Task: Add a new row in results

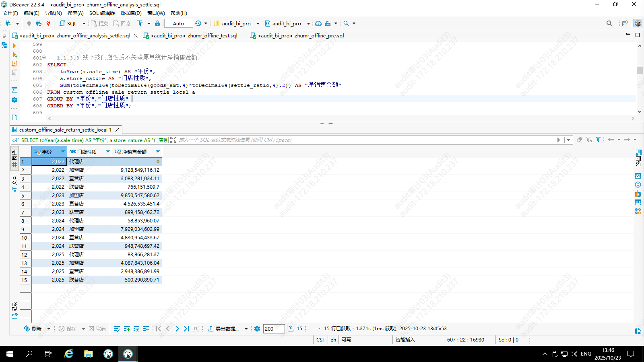Action: [x=127, y=329]
